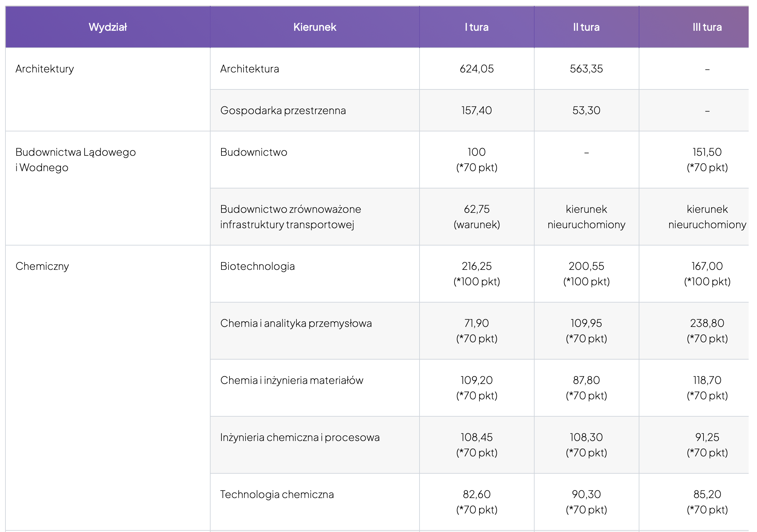Viewport: 757px width, 532px height.
Task: Select the Chemiczny faculty cell
Action: [42, 266]
